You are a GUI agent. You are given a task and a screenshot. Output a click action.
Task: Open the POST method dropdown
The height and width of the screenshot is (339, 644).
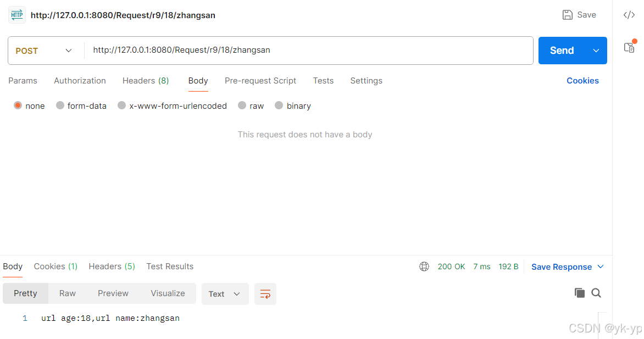(44, 51)
